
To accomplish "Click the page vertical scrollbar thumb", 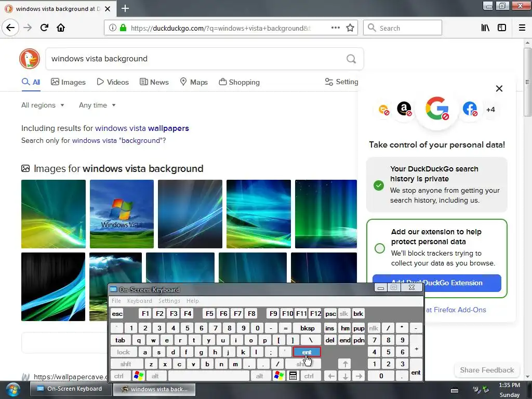I will (527, 82).
